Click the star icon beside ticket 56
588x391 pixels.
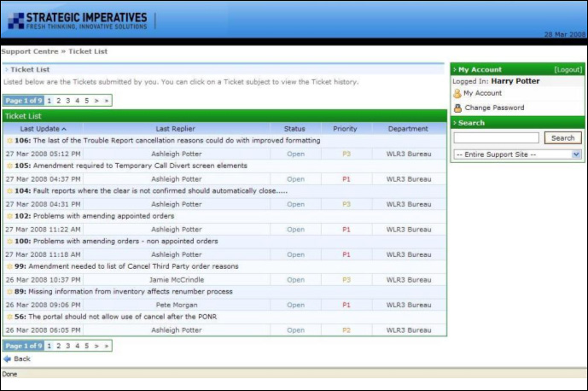coord(9,317)
